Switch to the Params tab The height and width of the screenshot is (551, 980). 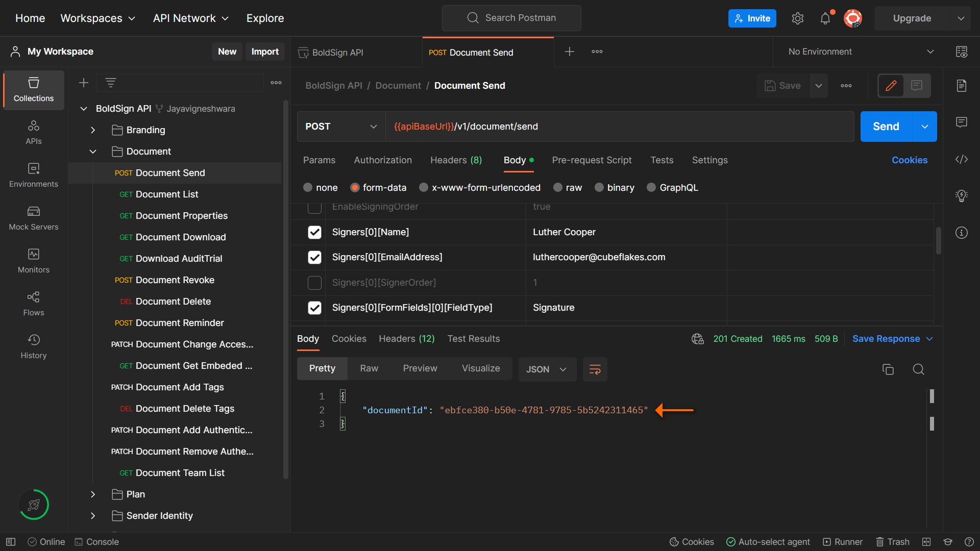point(319,160)
